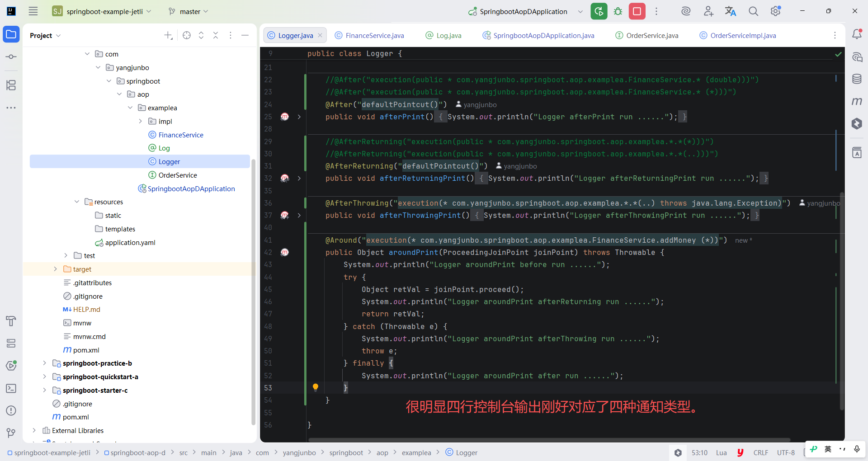Debug SpringbootAopDApplication with bug icon
The width and height of the screenshot is (868, 461).
point(618,11)
